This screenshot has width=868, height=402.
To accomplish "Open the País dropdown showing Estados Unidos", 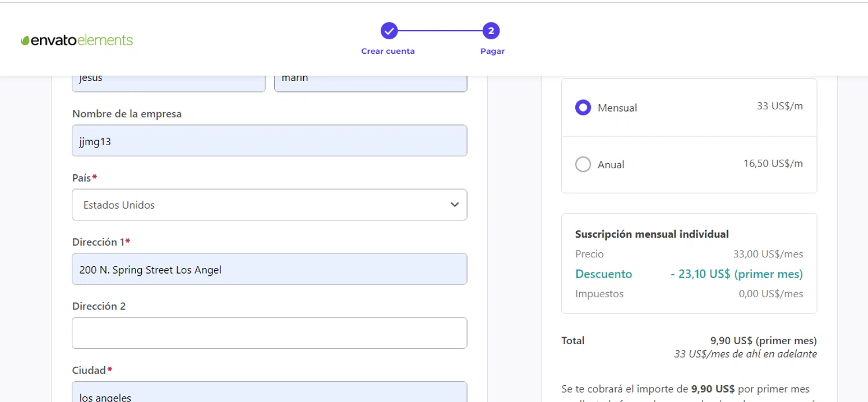I will point(270,205).
